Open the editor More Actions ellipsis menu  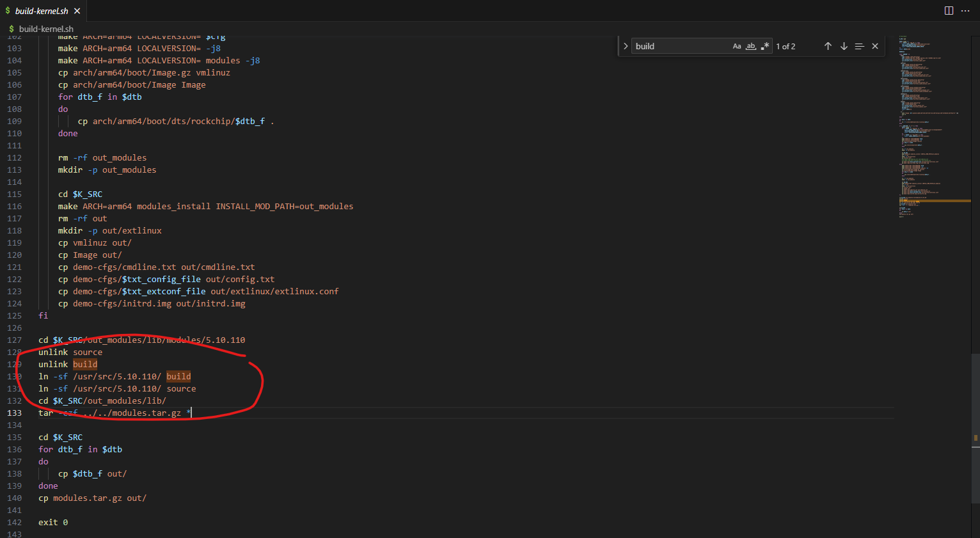click(965, 11)
